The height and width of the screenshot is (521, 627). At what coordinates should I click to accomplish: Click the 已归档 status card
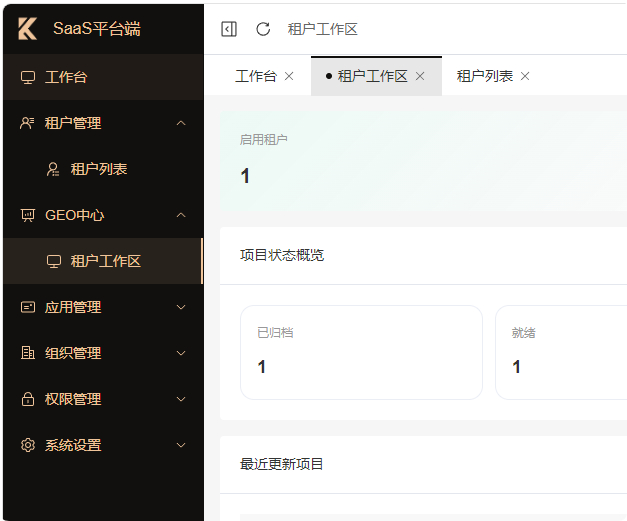click(361, 352)
